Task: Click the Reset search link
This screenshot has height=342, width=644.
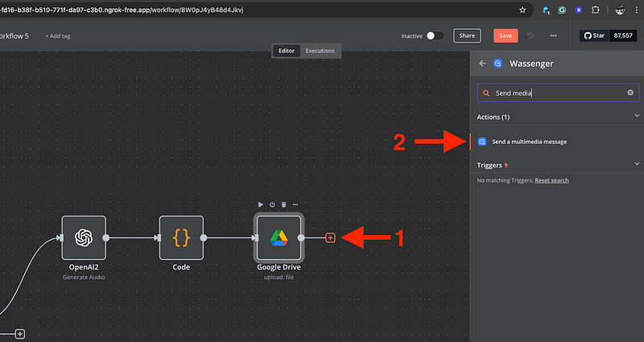Action: coord(551,180)
